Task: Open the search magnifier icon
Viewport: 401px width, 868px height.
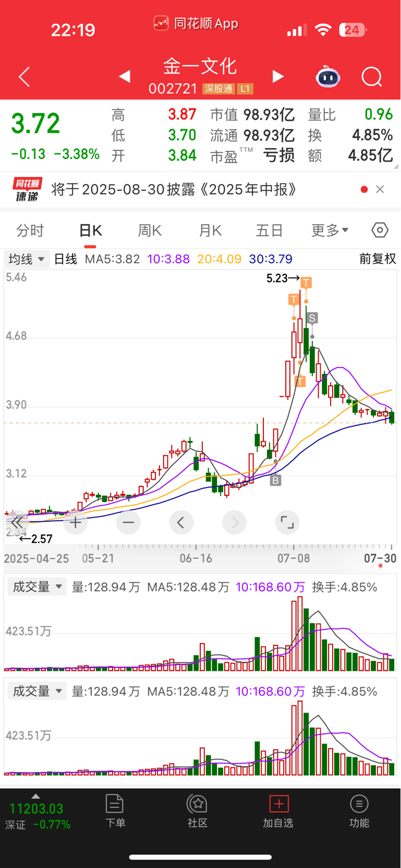Action: [x=372, y=77]
